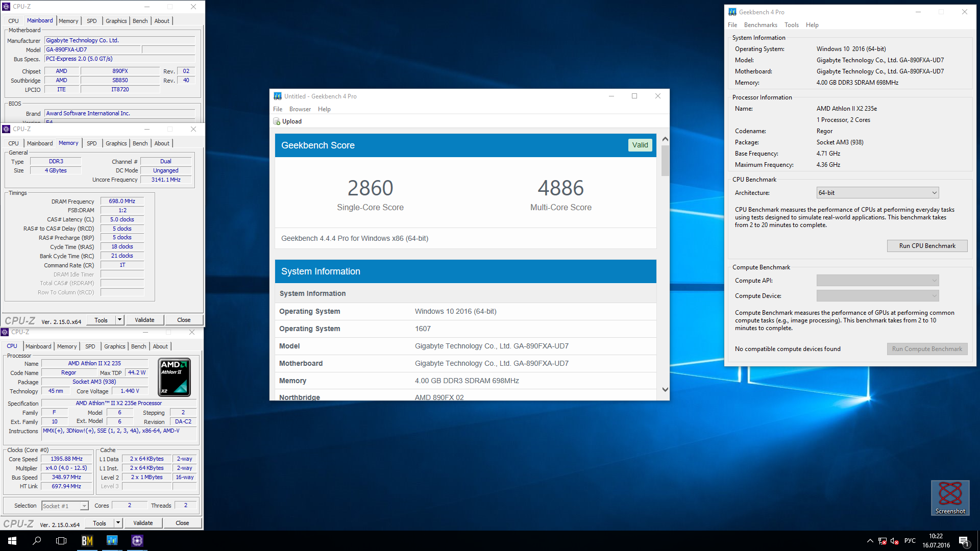980x551 pixels.
Task: Open the Architecture 64-bit dropdown
Action: point(877,193)
